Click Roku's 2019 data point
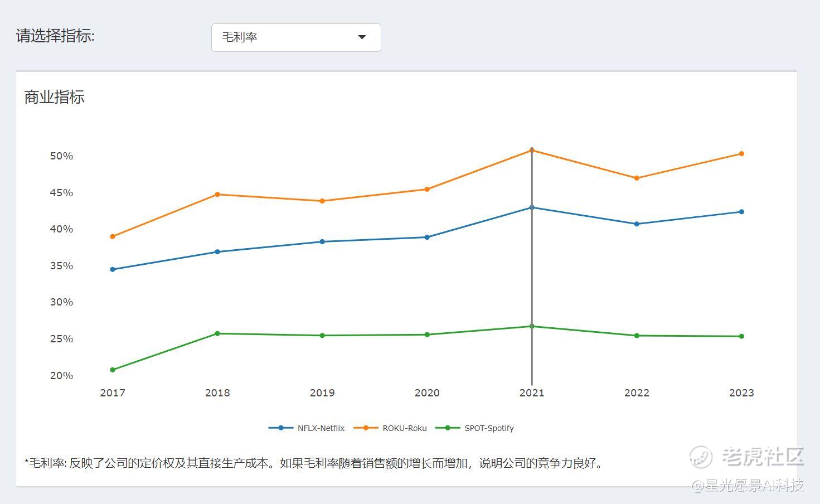 coord(322,201)
